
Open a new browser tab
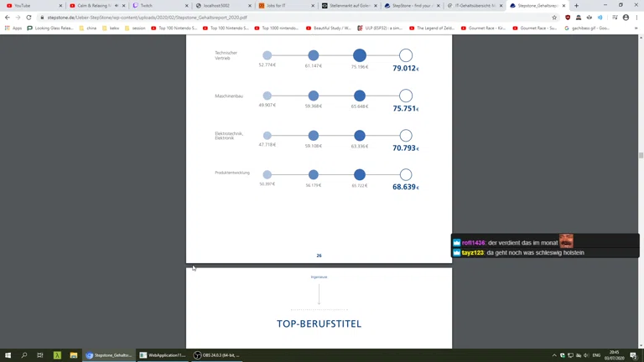pos(576,6)
